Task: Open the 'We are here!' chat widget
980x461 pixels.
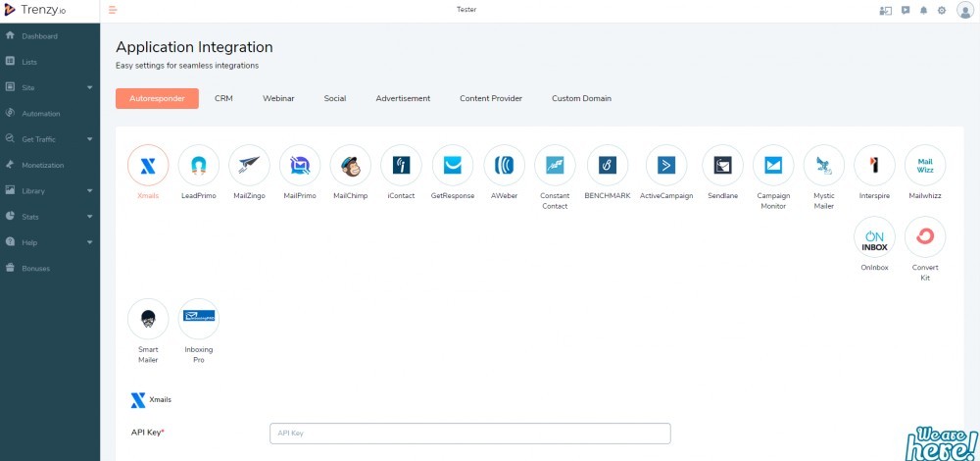Action: [941, 443]
